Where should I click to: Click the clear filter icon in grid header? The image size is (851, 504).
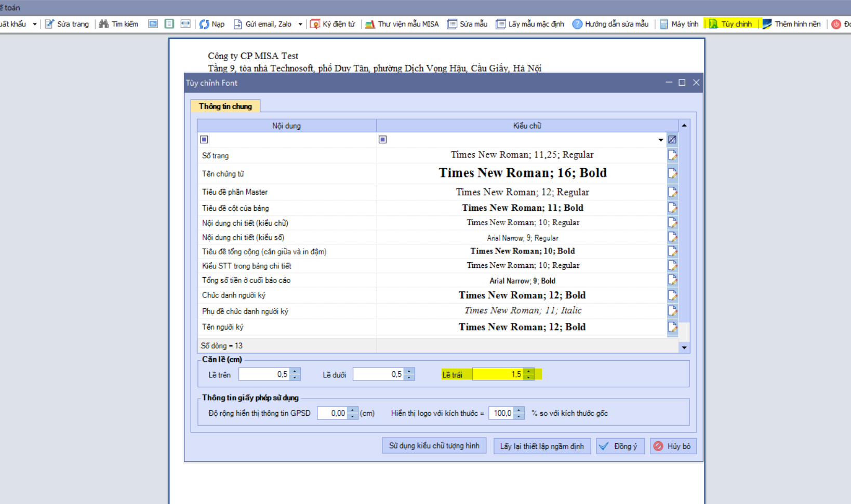(672, 140)
